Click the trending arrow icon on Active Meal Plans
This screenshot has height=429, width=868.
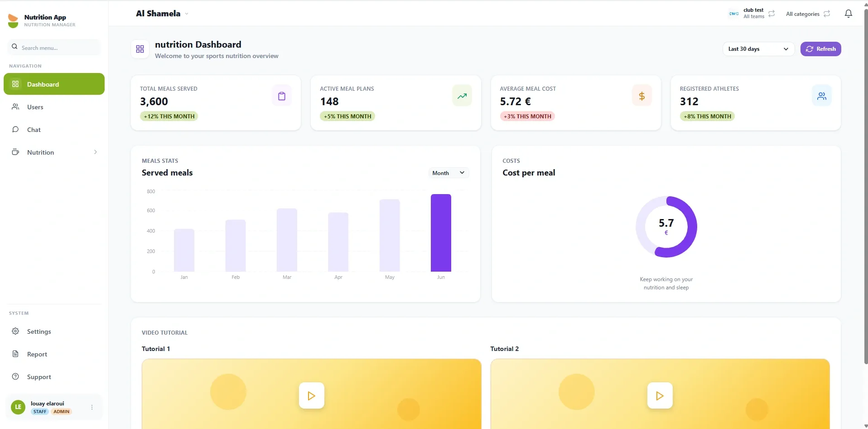(x=462, y=96)
